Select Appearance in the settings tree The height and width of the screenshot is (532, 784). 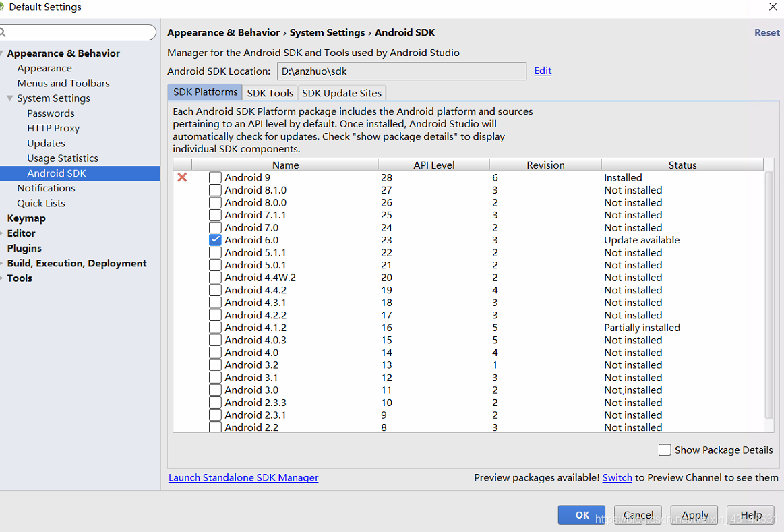[44, 69]
